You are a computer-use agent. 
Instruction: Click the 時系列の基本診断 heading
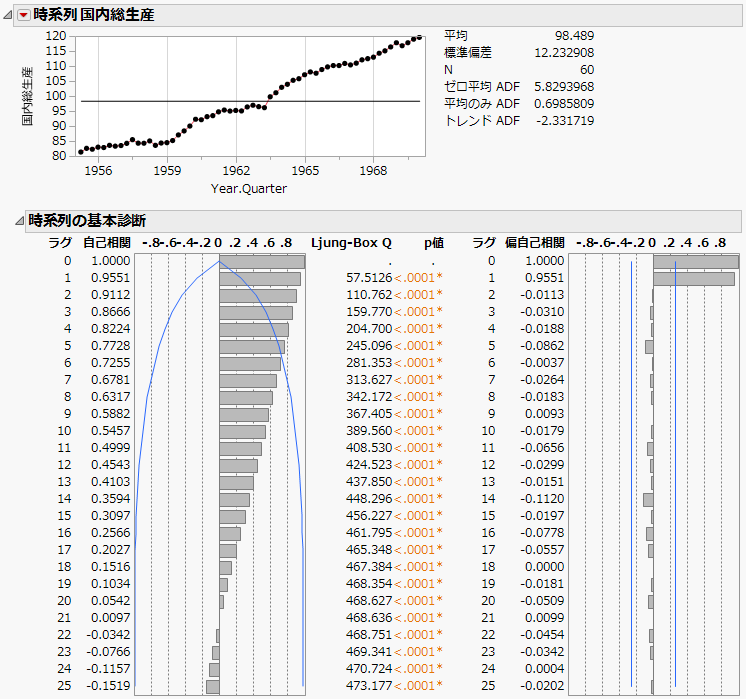87,221
